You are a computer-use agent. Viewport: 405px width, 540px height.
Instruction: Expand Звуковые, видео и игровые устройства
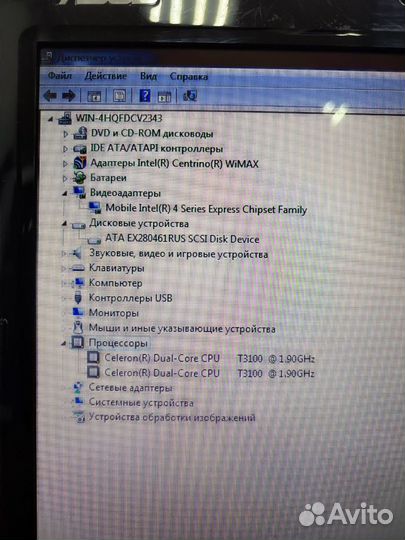(x=64, y=254)
